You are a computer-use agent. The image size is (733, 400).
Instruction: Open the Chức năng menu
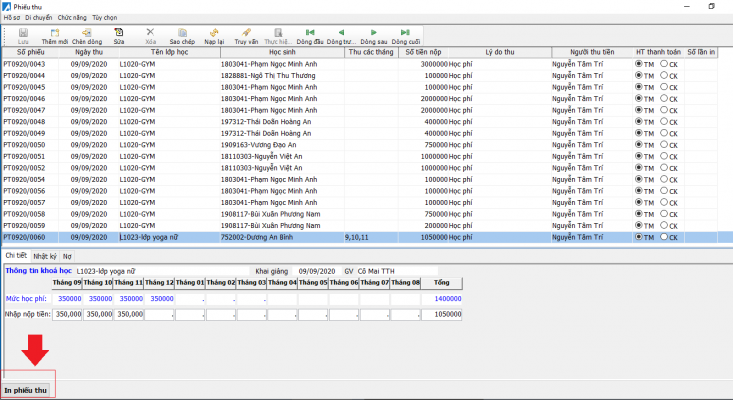(72, 18)
